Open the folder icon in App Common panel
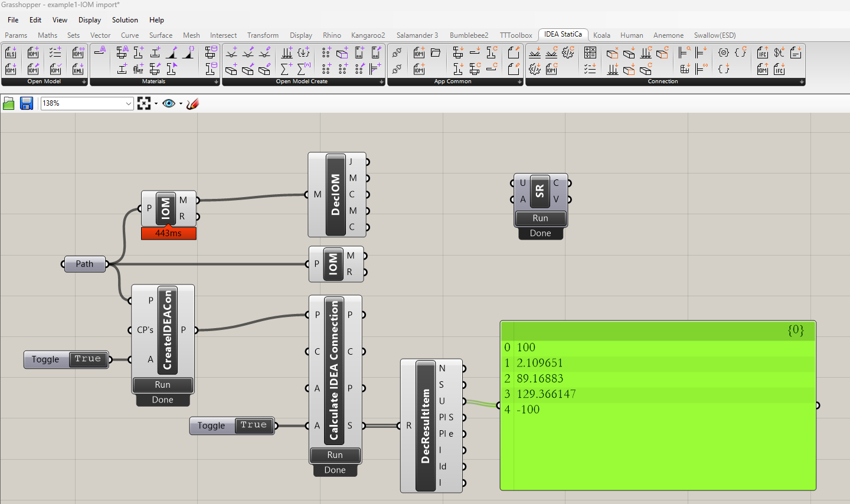This screenshot has height=504, width=850. point(435,52)
